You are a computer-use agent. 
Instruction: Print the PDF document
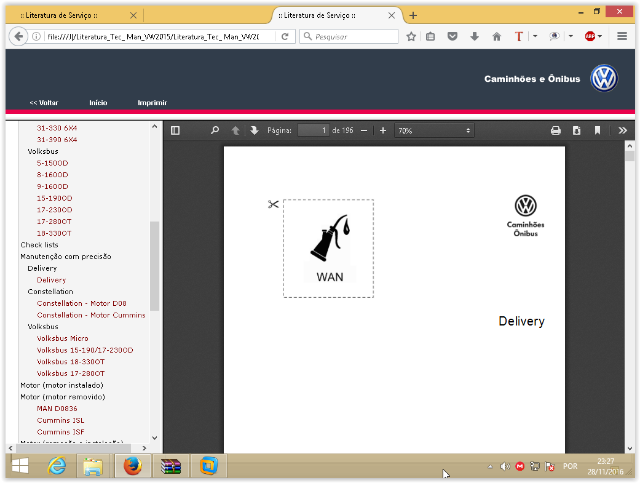pos(556,131)
